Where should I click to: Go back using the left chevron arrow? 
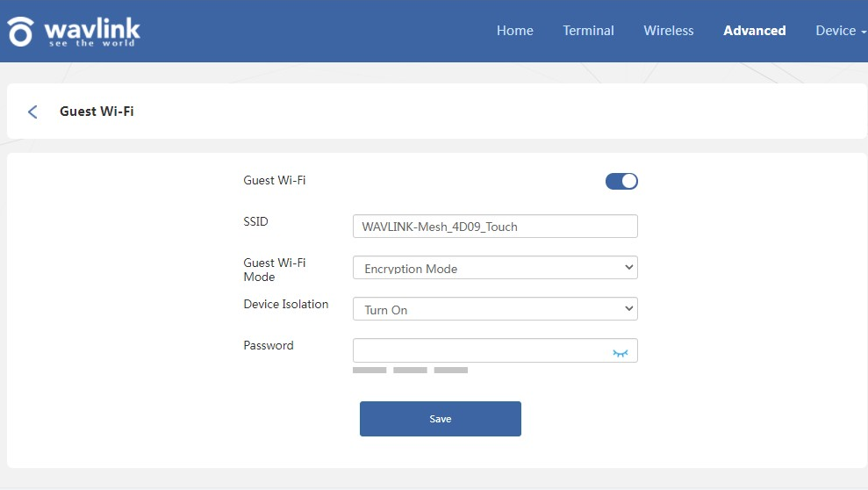pos(32,112)
